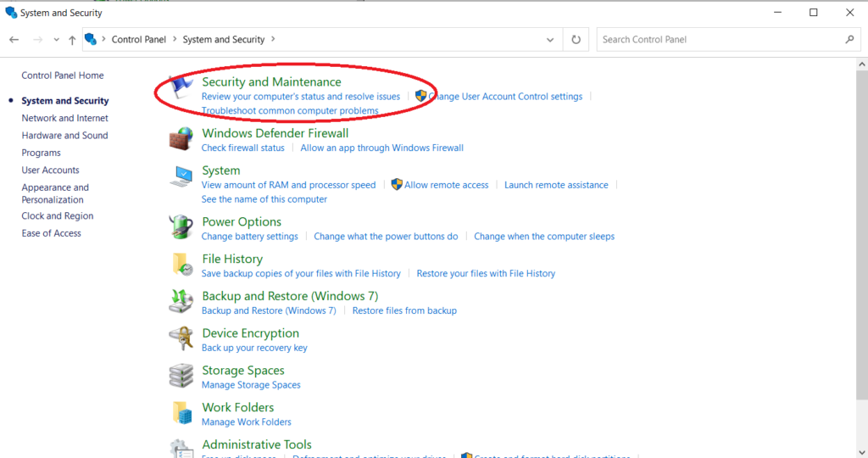
Task: Expand the chevron after System and Security breadcrumb
Action: tap(273, 39)
